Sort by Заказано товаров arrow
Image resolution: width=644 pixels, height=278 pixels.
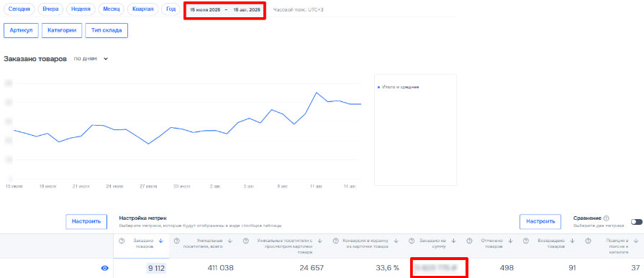(161, 241)
